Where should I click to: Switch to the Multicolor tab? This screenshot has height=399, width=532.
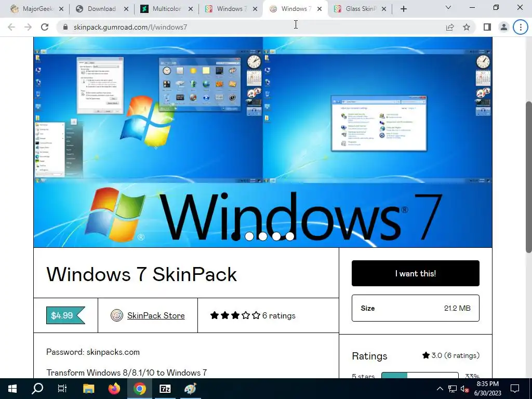coord(162,9)
